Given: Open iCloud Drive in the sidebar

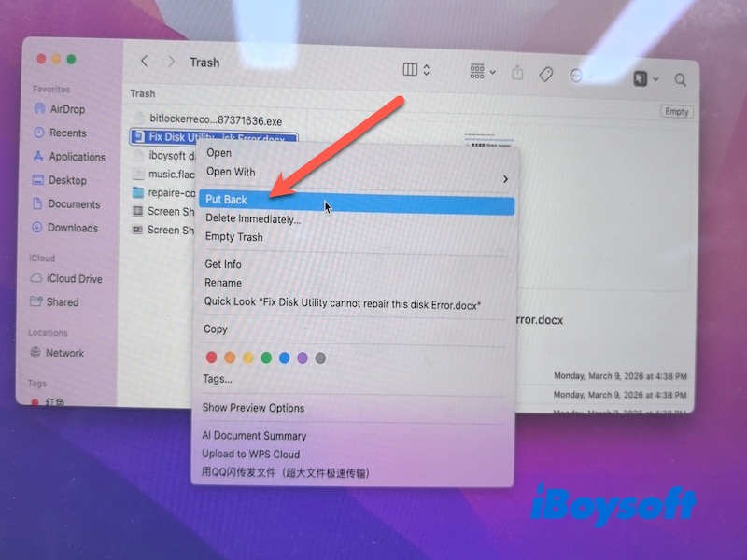Looking at the screenshot, I should pyautogui.click(x=75, y=278).
